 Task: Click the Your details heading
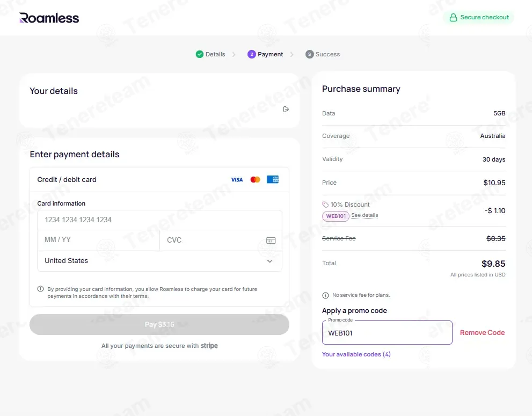click(x=54, y=91)
